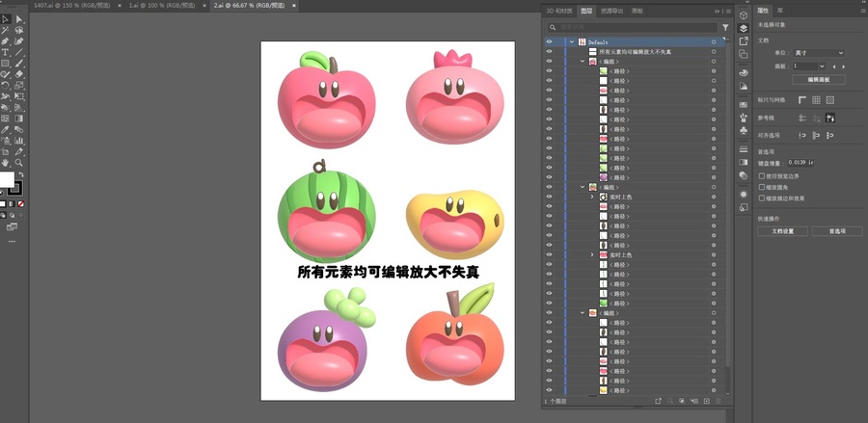Viewport: 868px width, 423px height.
Task: Set color mode to None (red slash)
Action: click(x=21, y=204)
